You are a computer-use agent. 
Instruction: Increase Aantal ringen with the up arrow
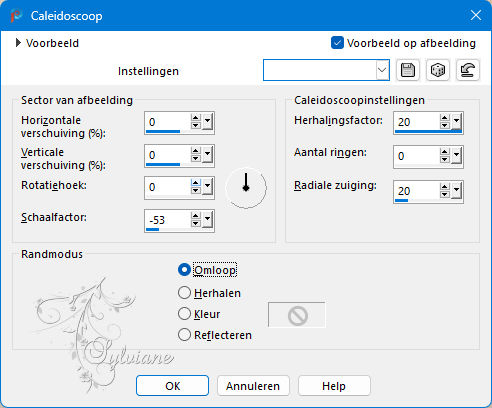444,152
